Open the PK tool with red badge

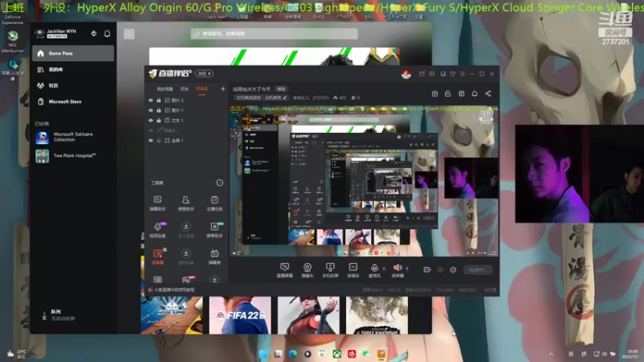pyautogui.click(x=187, y=280)
